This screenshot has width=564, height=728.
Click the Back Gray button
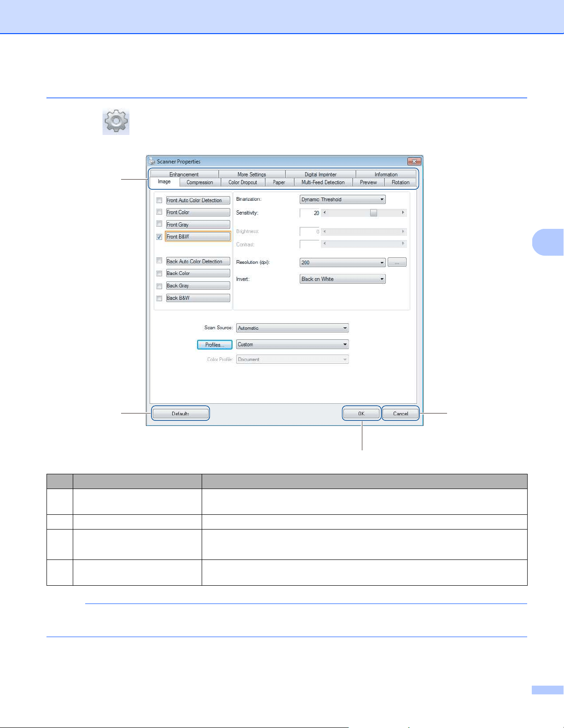click(x=198, y=286)
